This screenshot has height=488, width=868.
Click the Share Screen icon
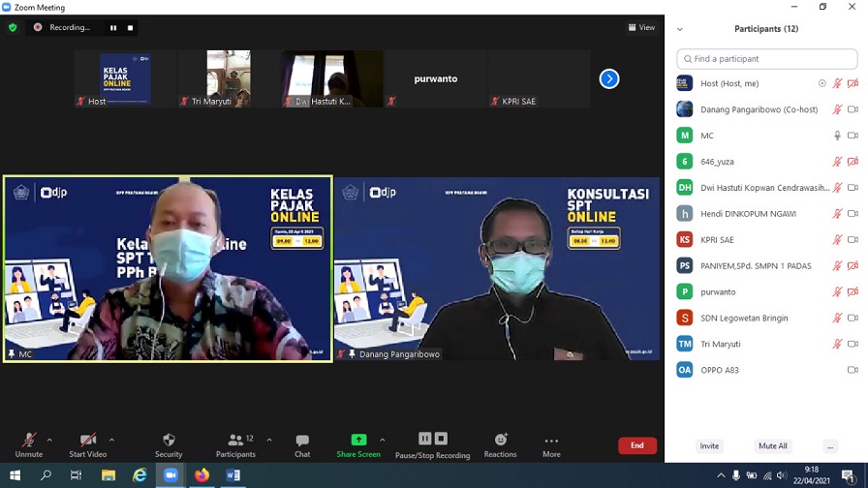358,445
